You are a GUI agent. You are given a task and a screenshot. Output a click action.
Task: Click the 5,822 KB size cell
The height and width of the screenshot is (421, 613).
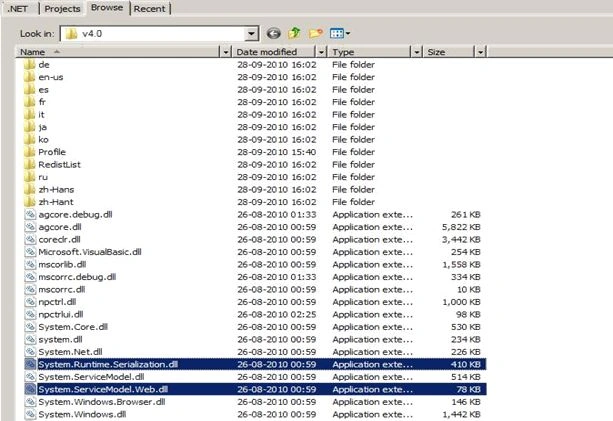coord(461,227)
